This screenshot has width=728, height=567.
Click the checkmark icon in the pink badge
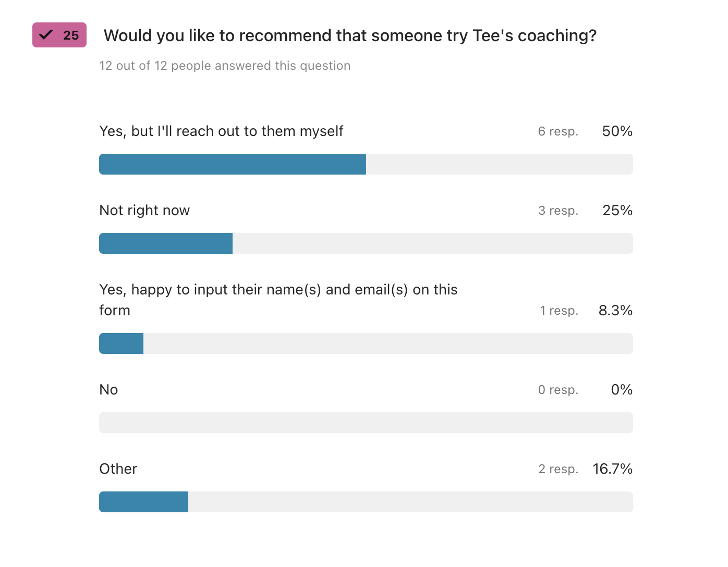(46, 35)
